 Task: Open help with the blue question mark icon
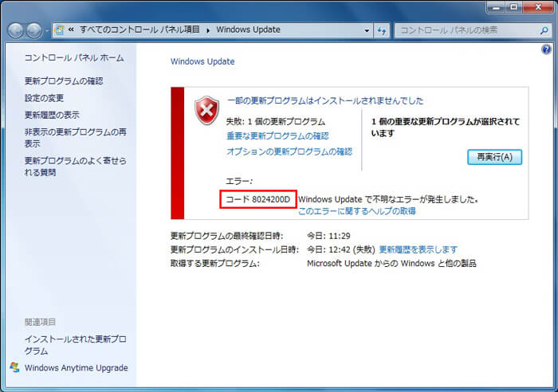tap(546, 49)
